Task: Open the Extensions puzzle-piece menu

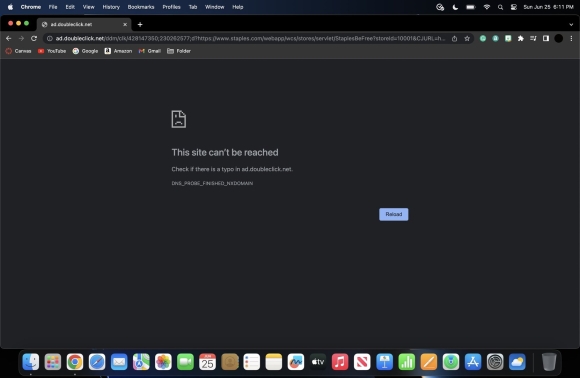Action: point(520,38)
